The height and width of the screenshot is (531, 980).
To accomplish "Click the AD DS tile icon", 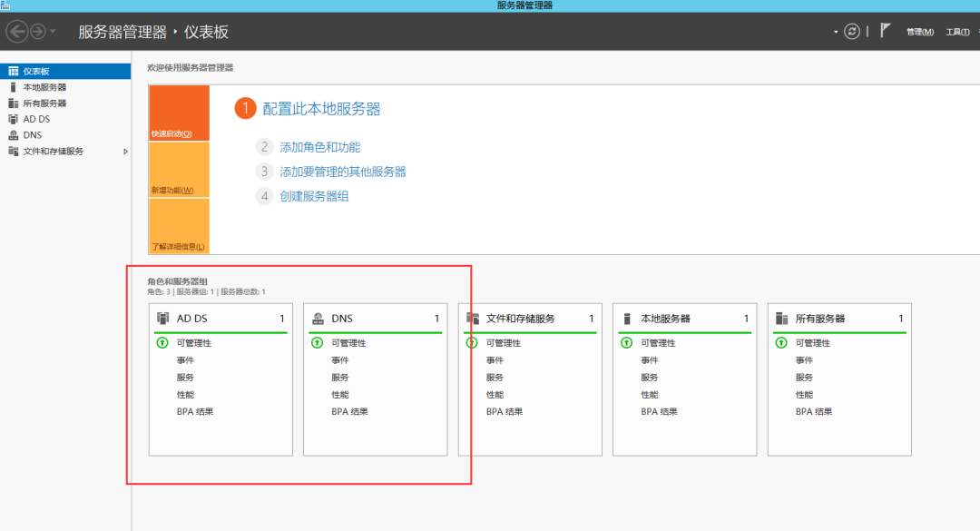I will point(162,319).
